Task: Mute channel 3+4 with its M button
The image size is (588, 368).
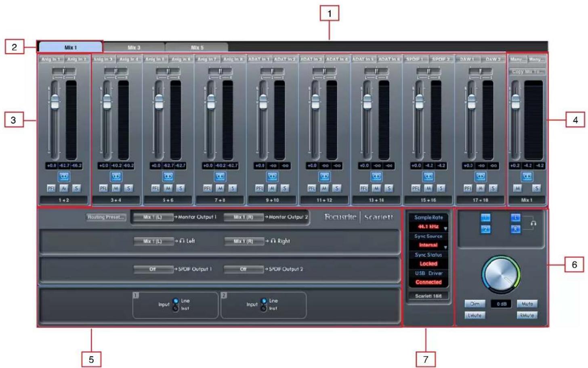Action: pyautogui.click(x=116, y=188)
